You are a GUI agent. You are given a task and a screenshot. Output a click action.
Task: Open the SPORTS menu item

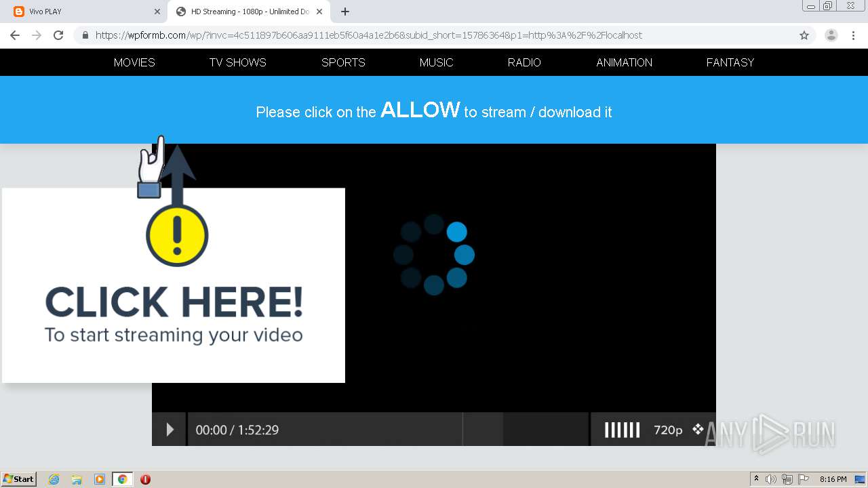pos(343,62)
